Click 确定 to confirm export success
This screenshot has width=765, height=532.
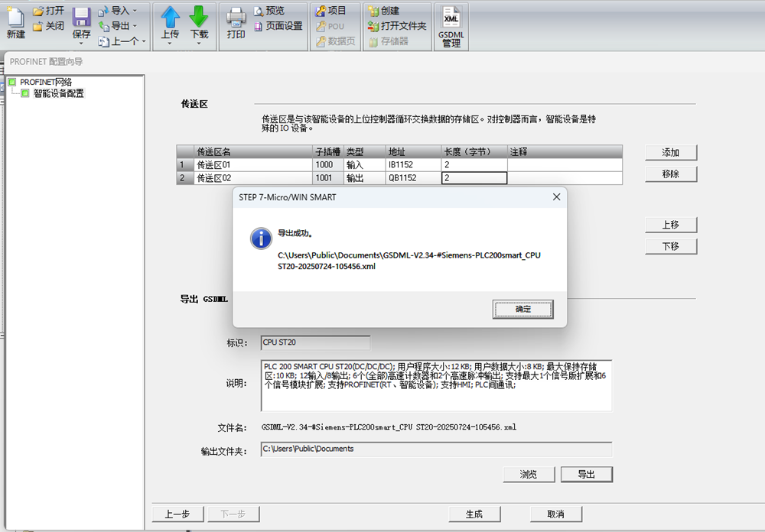(x=523, y=309)
